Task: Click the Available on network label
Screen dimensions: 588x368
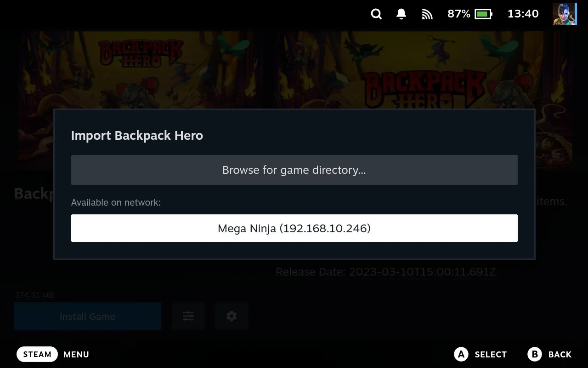Action: (x=116, y=202)
